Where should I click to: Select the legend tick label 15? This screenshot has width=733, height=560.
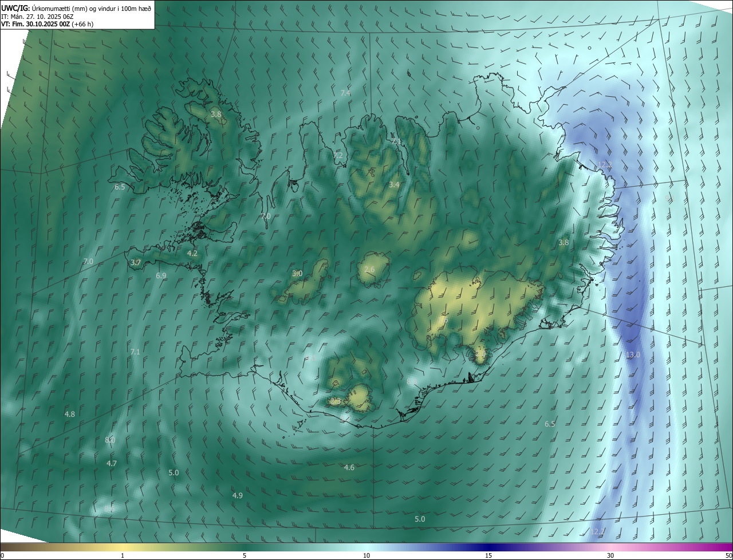coord(488,556)
